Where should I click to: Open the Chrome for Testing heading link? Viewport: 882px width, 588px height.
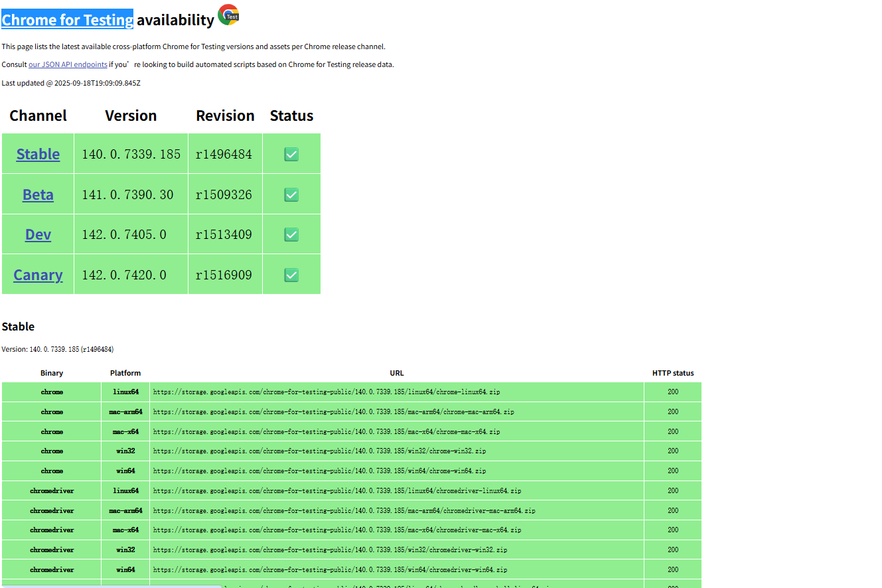[68, 20]
